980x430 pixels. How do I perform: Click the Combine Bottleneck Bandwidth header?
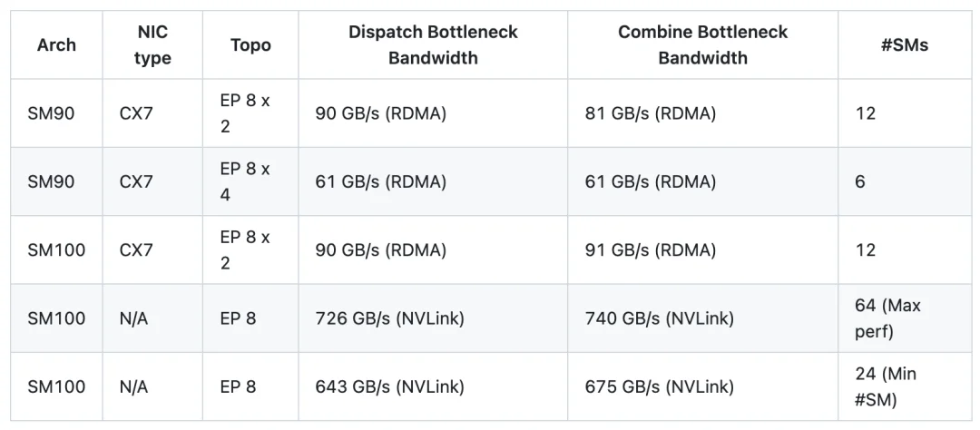point(702,44)
